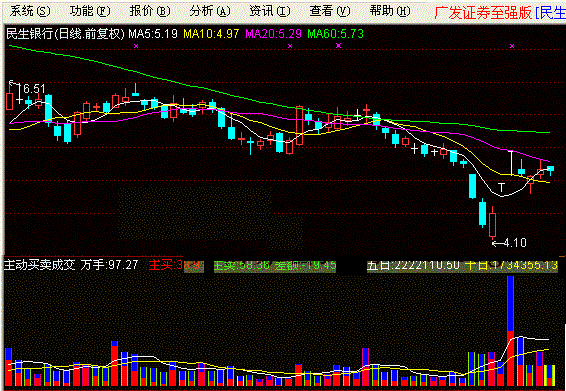Click the 6.51 high price label
The image size is (566, 391).
34,89
